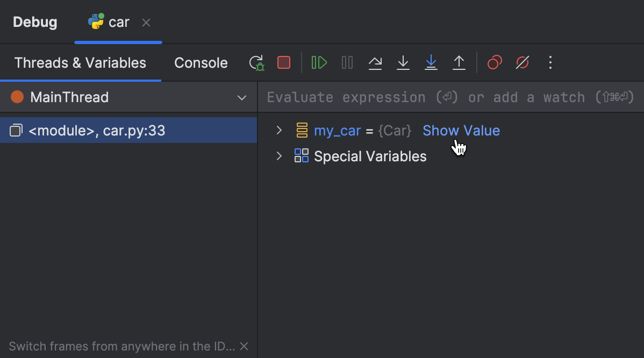644x358 pixels.
Task: Pause the running program
Action: click(347, 62)
